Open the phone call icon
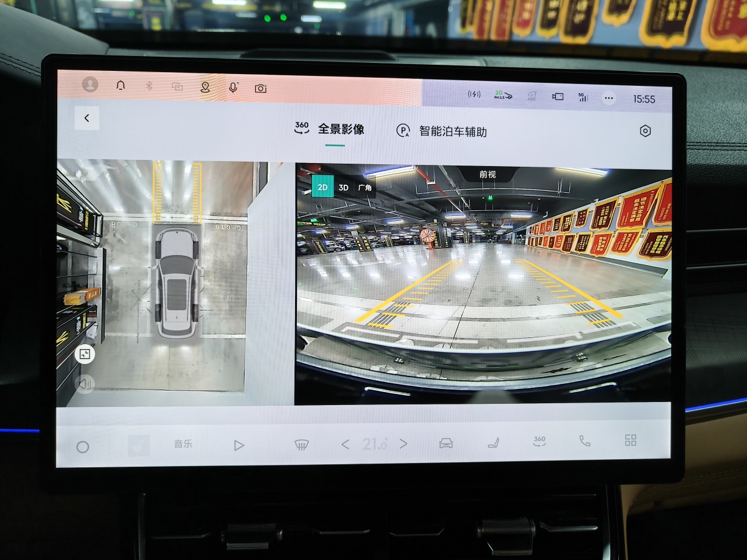This screenshot has height=560, width=747. click(x=585, y=441)
